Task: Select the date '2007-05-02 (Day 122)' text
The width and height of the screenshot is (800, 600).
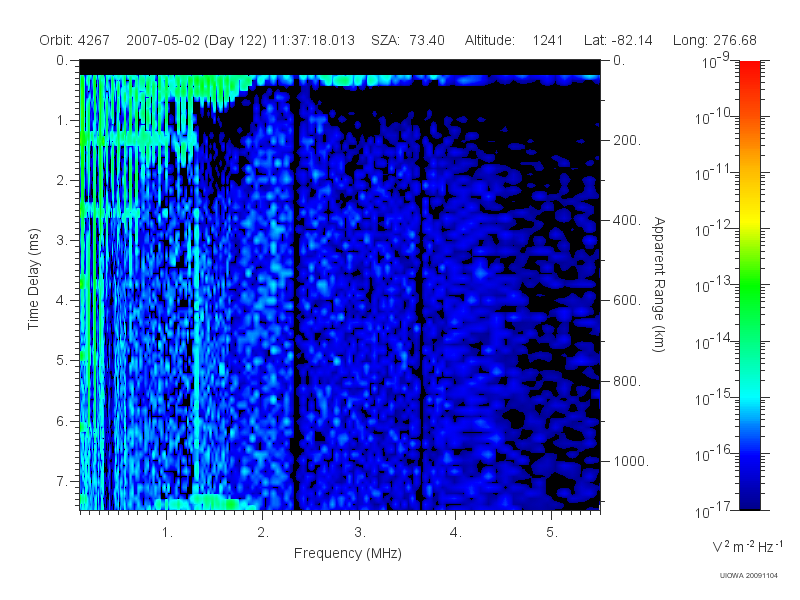Action: [196, 40]
